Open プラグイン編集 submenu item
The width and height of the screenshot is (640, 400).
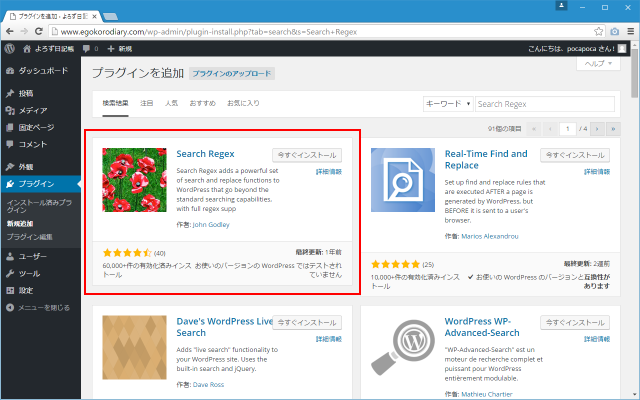29,237
